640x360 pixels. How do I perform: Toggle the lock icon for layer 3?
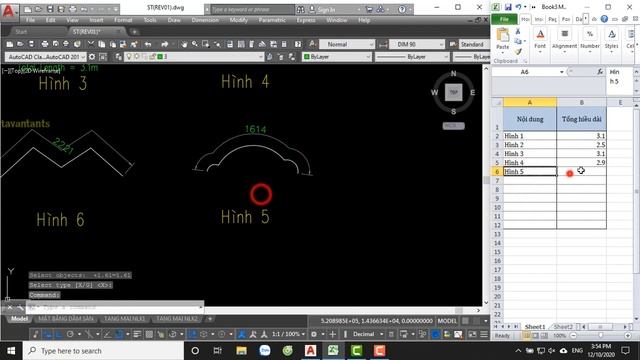click(x=153, y=57)
